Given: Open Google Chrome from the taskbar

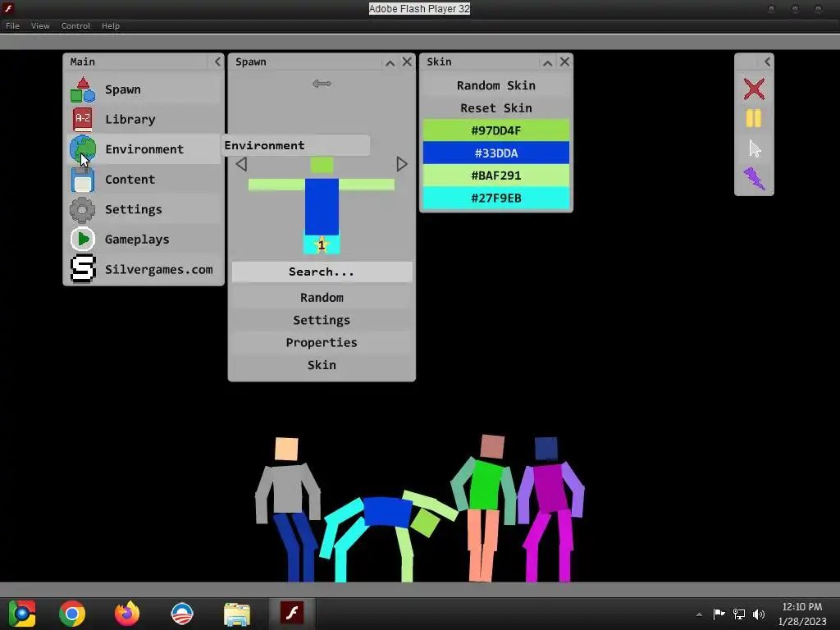Looking at the screenshot, I should coord(72,614).
